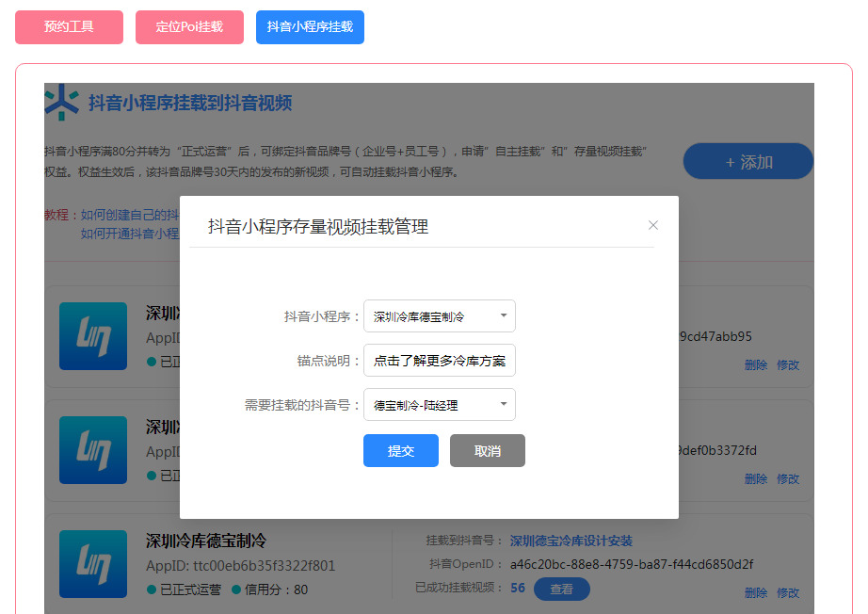Image resolution: width=868 pixels, height=614 pixels.
Task: Click the 深圳冷库德宝制冷 third card icon
Action: [93, 564]
